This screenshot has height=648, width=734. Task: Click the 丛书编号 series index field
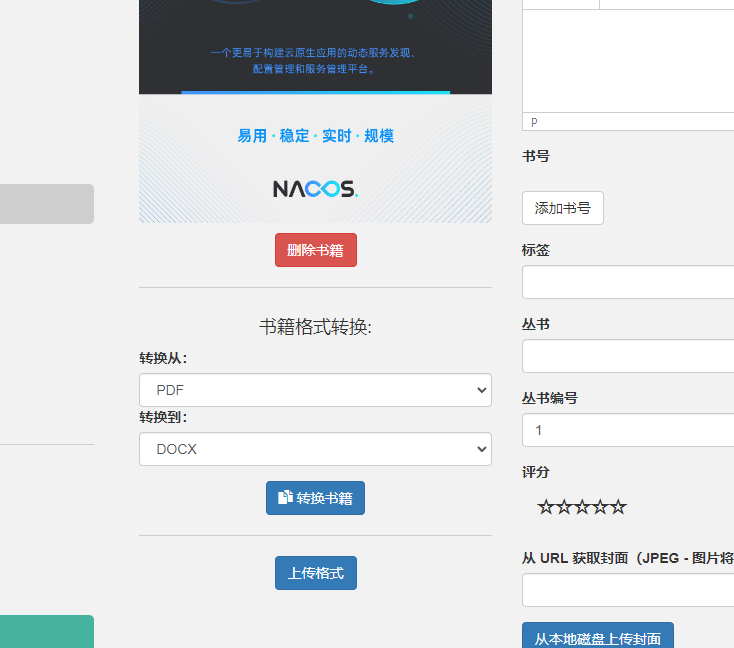pyautogui.click(x=628, y=430)
